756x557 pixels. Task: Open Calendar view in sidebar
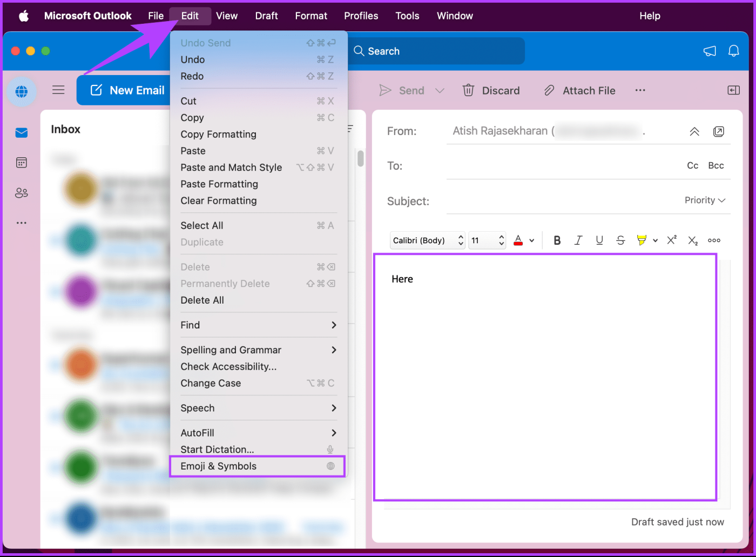click(x=22, y=163)
